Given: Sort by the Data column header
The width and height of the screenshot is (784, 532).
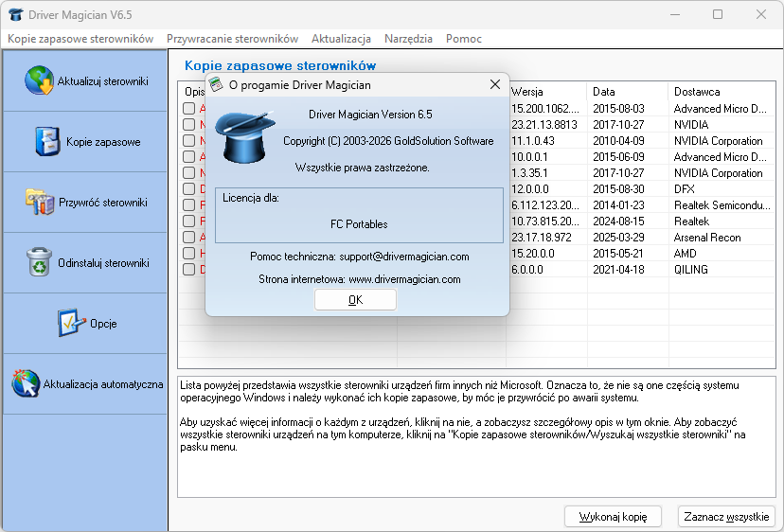Looking at the screenshot, I should [x=628, y=92].
